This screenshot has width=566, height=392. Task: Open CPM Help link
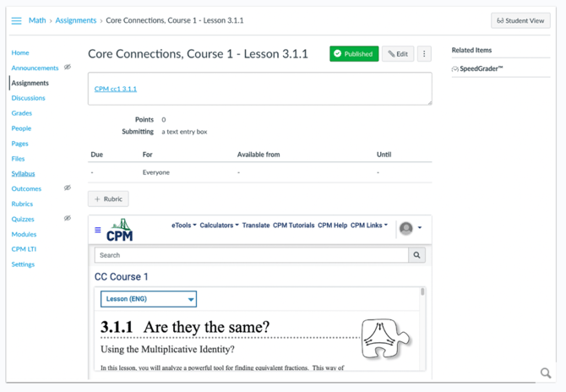[x=333, y=226]
